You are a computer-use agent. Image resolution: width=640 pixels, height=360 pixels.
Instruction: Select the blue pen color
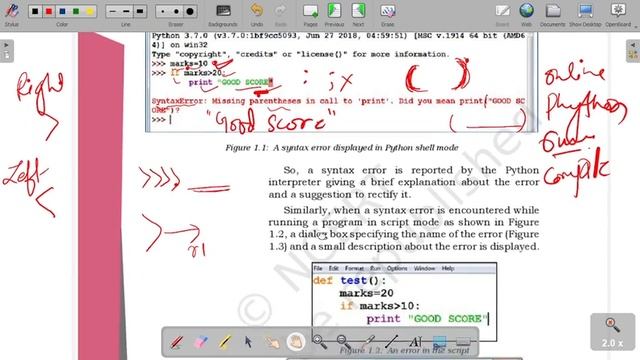click(62, 11)
